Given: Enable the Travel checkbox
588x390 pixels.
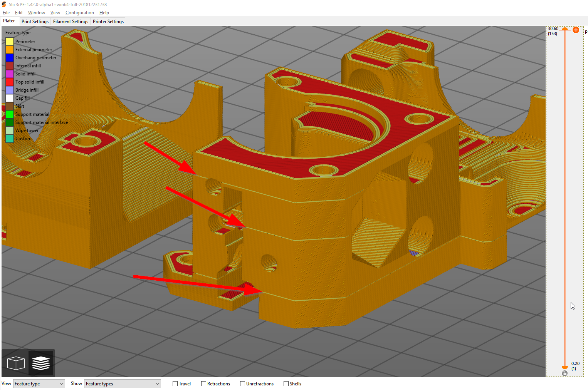Looking at the screenshot, I should (175, 384).
